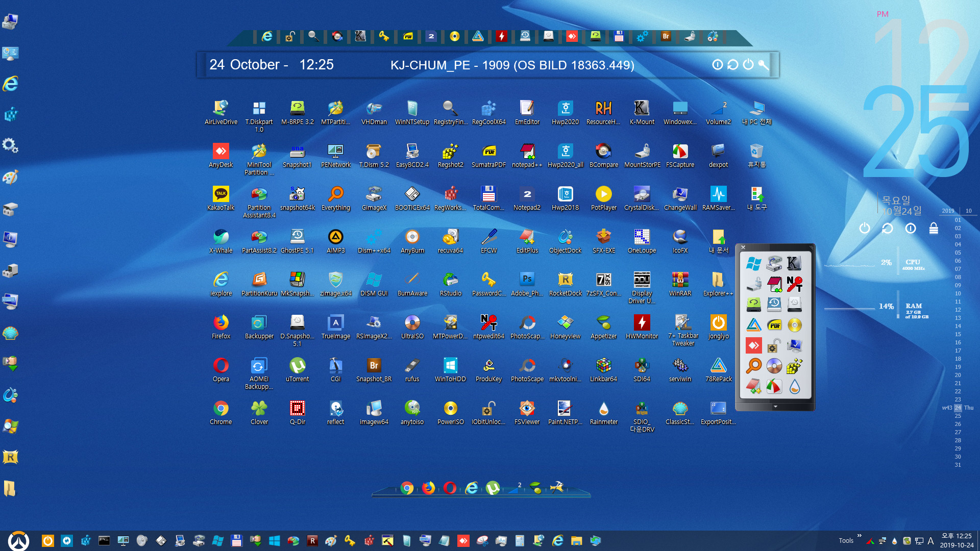Launch Chrome desktop icon
The image size is (980, 551).
pos(220,412)
